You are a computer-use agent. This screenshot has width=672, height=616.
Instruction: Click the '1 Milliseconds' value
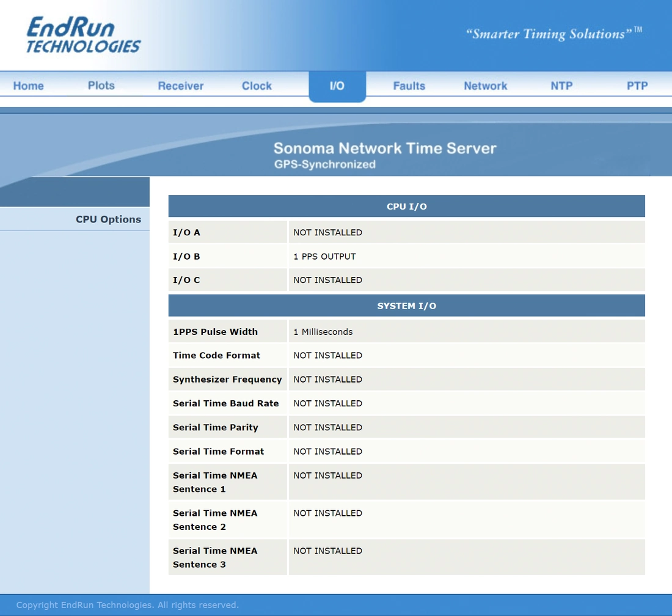pos(323,332)
